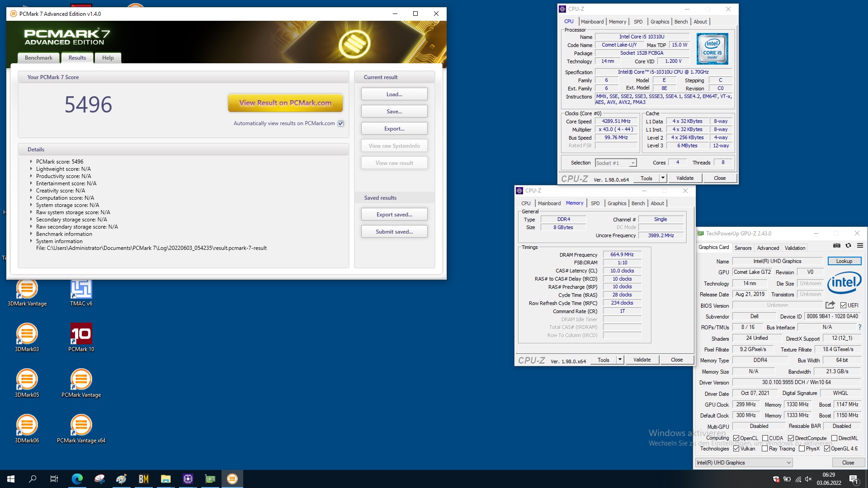The image size is (868, 488).
Task: Click View Result on PCMark.com button
Action: click(285, 103)
